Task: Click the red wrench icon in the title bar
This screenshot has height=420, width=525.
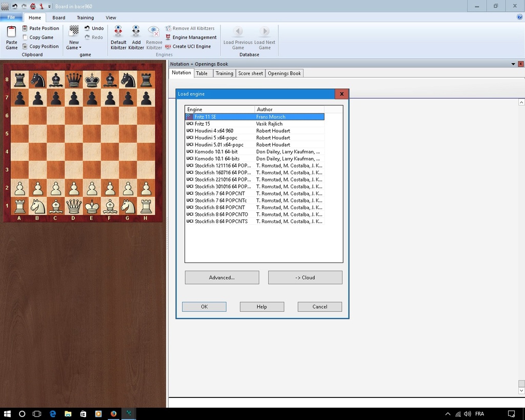Action: pos(42,6)
